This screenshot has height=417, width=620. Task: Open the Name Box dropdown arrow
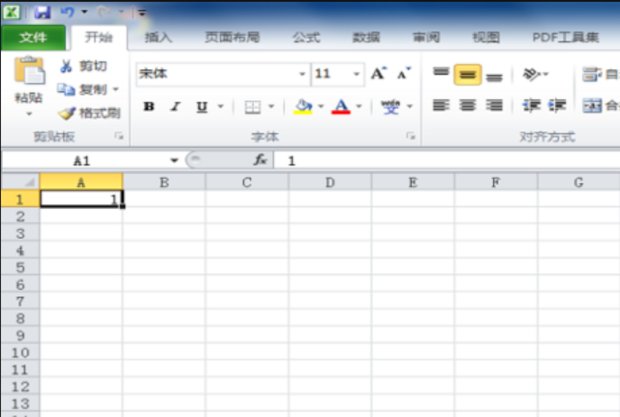click(174, 160)
